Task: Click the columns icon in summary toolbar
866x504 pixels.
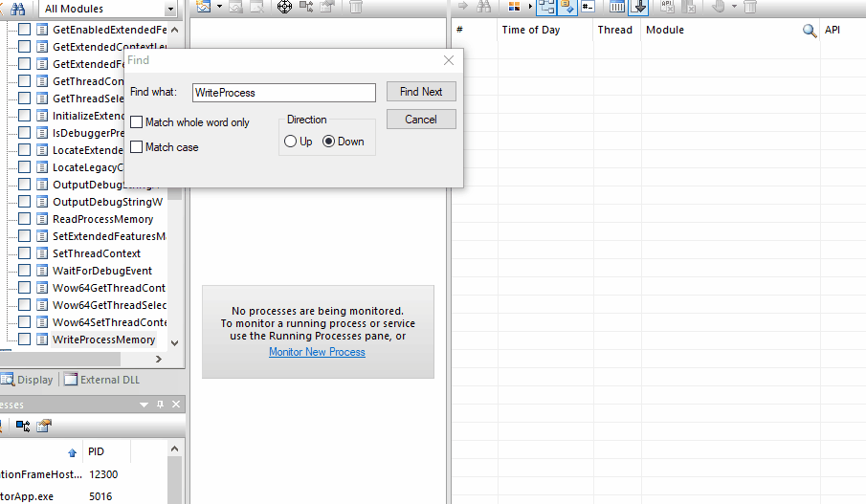Action: [617, 7]
